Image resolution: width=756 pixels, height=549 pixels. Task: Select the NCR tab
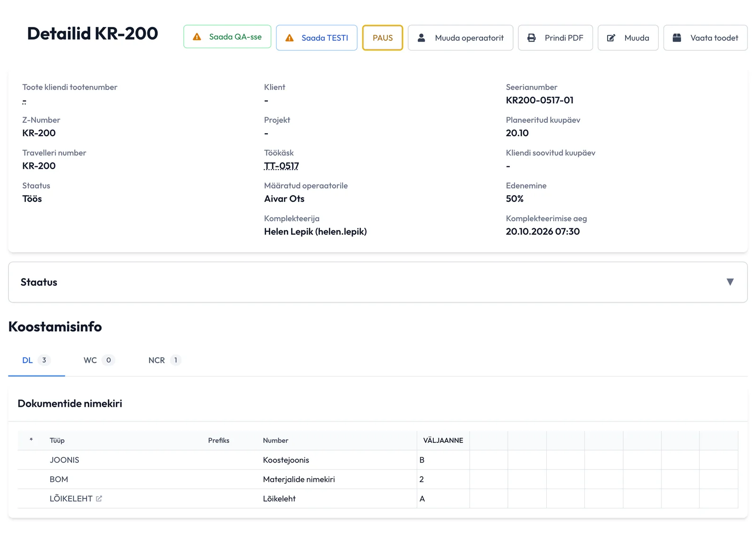164,360
